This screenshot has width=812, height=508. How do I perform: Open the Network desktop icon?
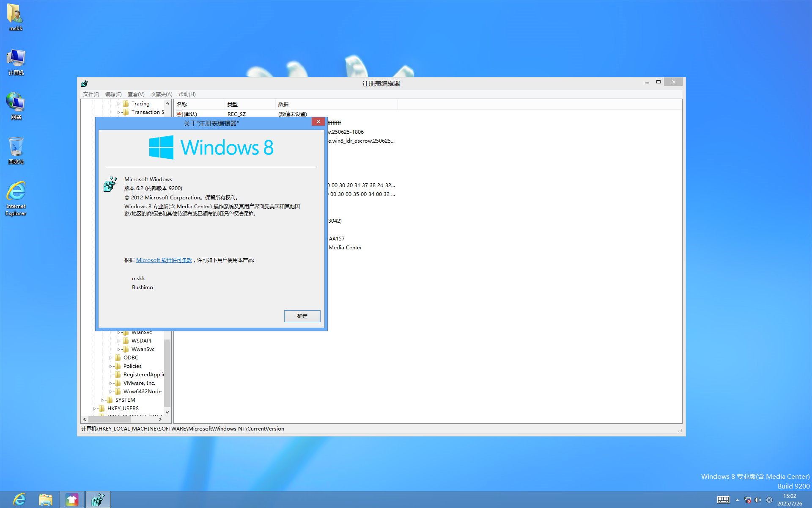point(16,103)
